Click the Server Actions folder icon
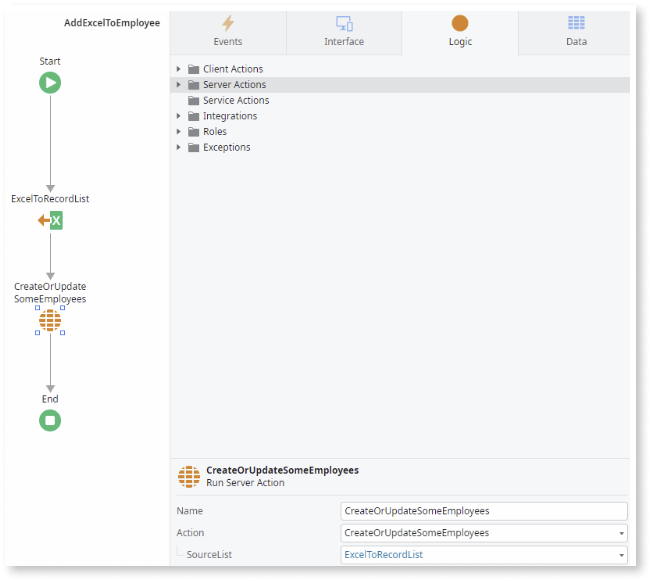 click(x=193, y=85)
